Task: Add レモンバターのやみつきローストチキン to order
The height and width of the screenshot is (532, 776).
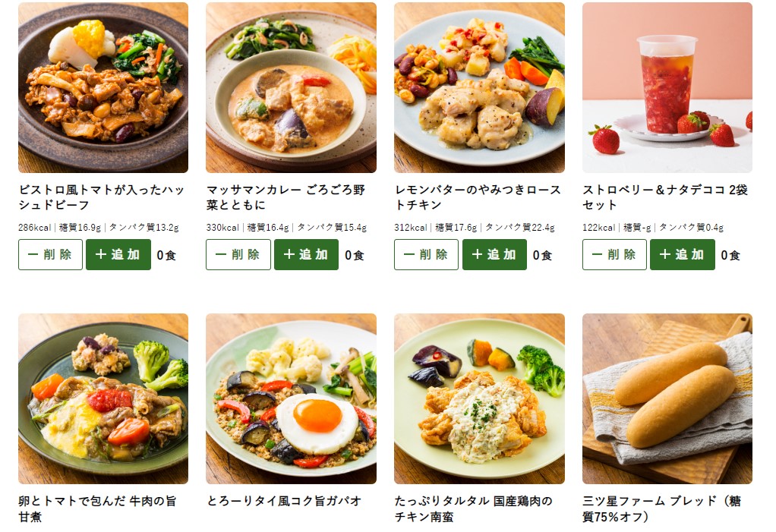Action: (494, 255)
